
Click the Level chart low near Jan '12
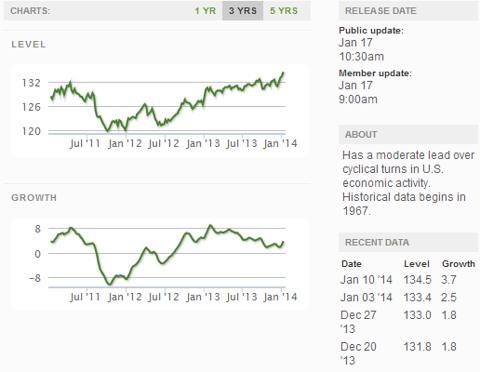[107, 131]
